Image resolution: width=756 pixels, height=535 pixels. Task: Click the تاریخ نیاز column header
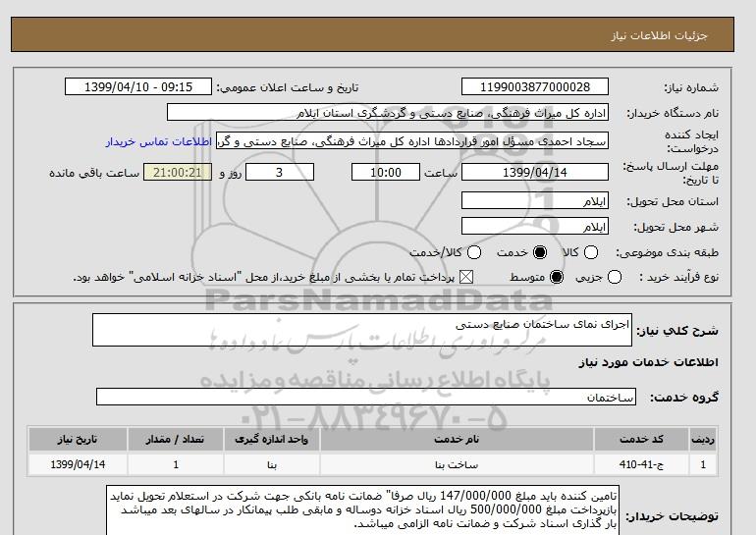point(78,439)
